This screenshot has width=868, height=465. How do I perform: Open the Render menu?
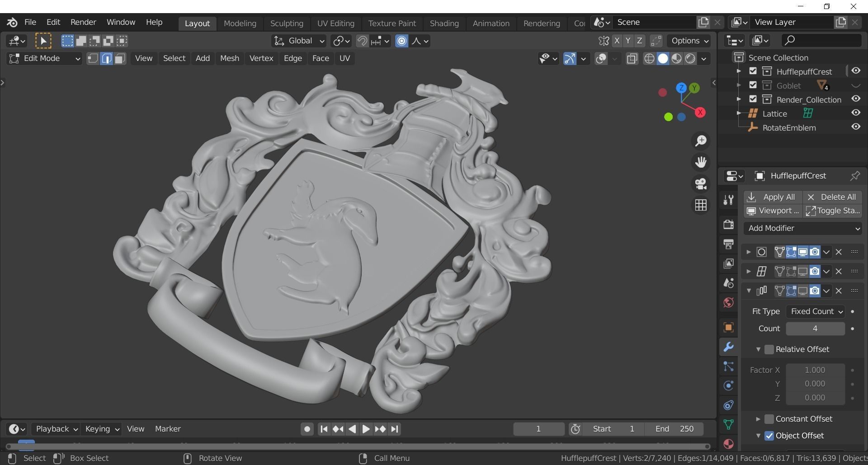coord(83,22)
